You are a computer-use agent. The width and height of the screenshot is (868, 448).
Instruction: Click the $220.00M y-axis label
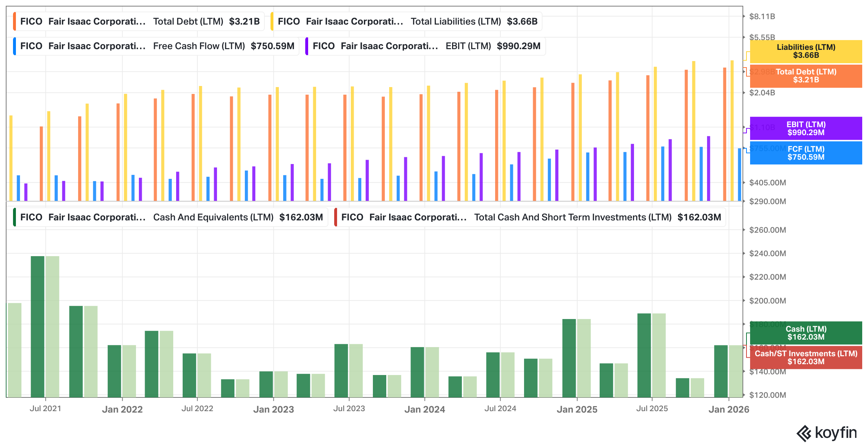pyautogui.click(x=768, y=277)
